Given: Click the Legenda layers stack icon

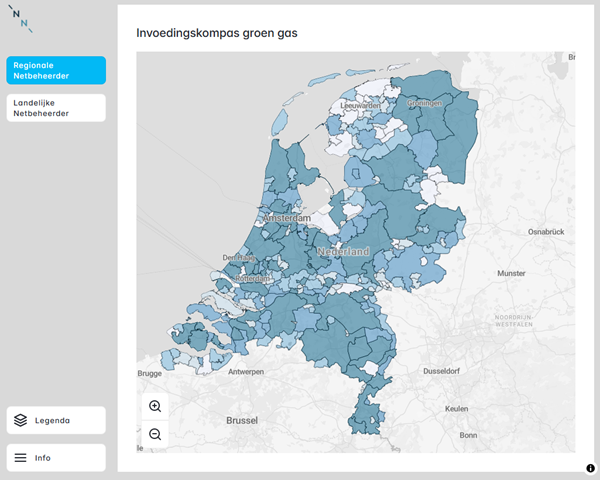Looking at the screenshot, I should pyautogui.click(x=20, y=420).
